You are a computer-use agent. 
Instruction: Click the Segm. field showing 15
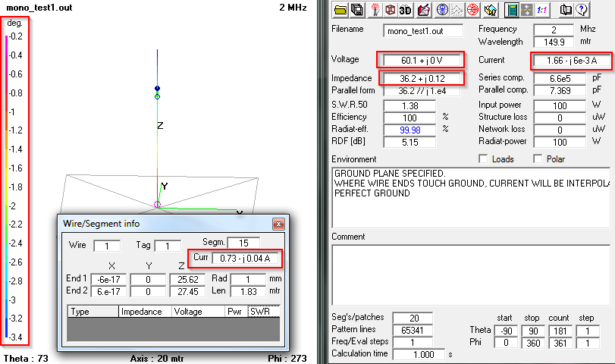click(x=243, y=243)
